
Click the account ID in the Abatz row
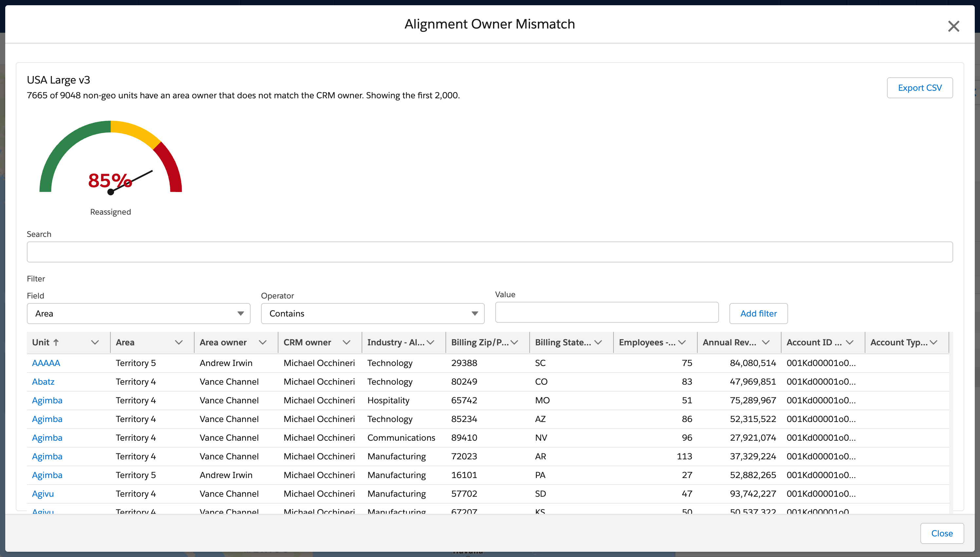821,382
